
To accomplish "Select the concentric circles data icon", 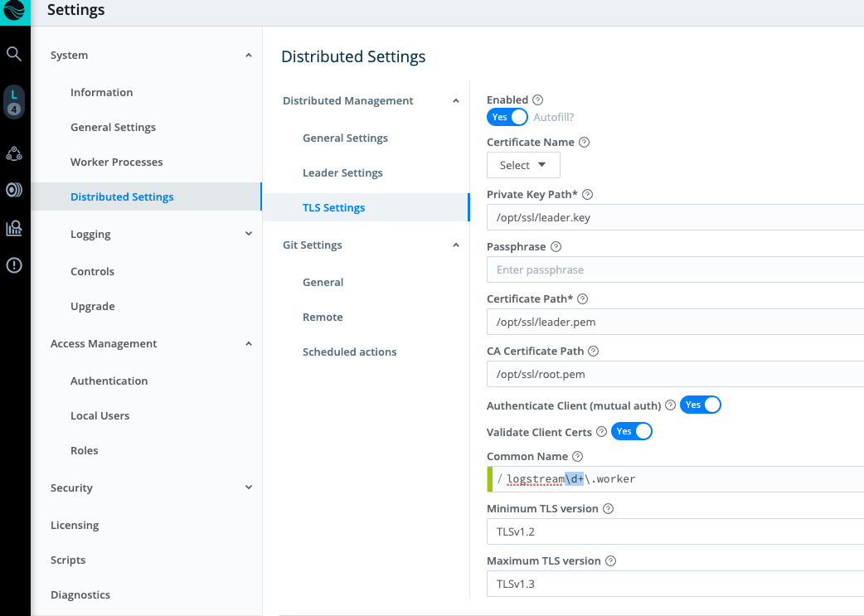I will pyautogui.click(x=13, y=189).
